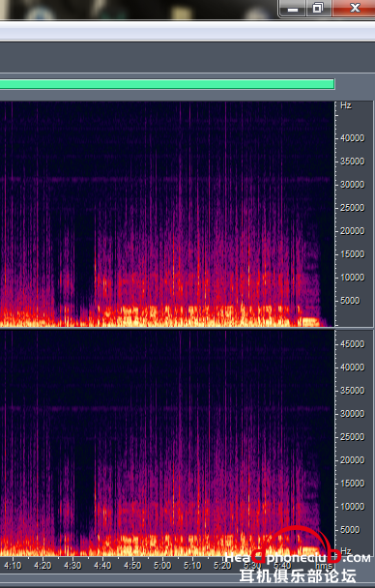The width and height of the screenshot is (375, 588).
Task: Click the divider between the two channel spectrograms
Action: point(167,328)
